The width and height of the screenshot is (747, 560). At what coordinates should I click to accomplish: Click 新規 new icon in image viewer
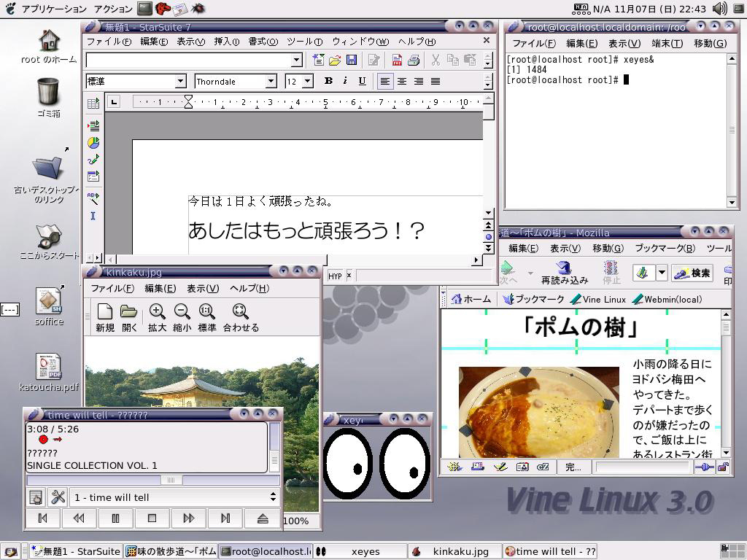coord(105,318)
